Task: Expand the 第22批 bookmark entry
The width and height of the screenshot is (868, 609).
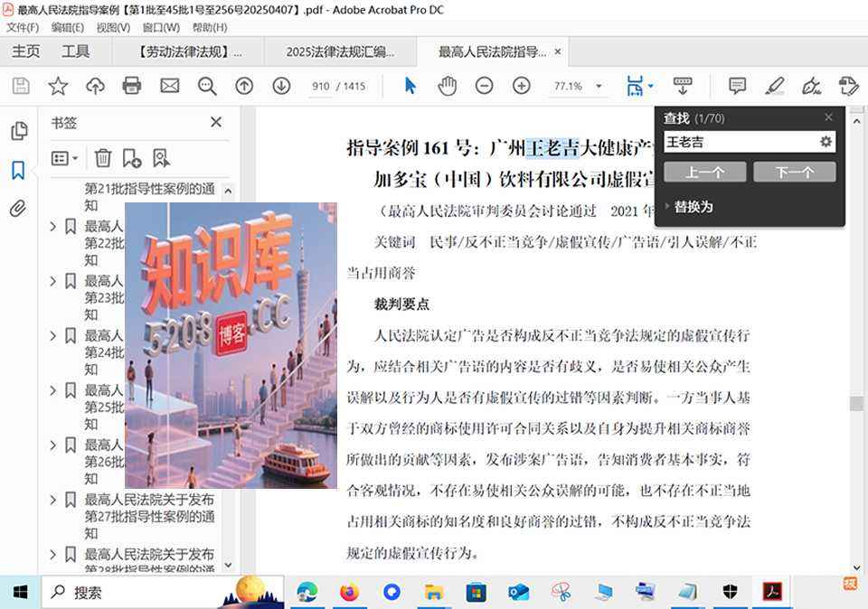Action: [53, 226]
